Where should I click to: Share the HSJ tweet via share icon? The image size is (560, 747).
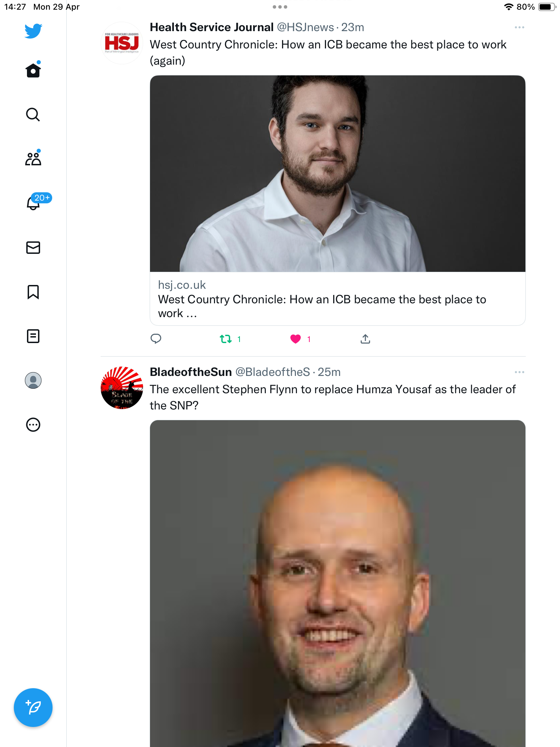[365, 339]
